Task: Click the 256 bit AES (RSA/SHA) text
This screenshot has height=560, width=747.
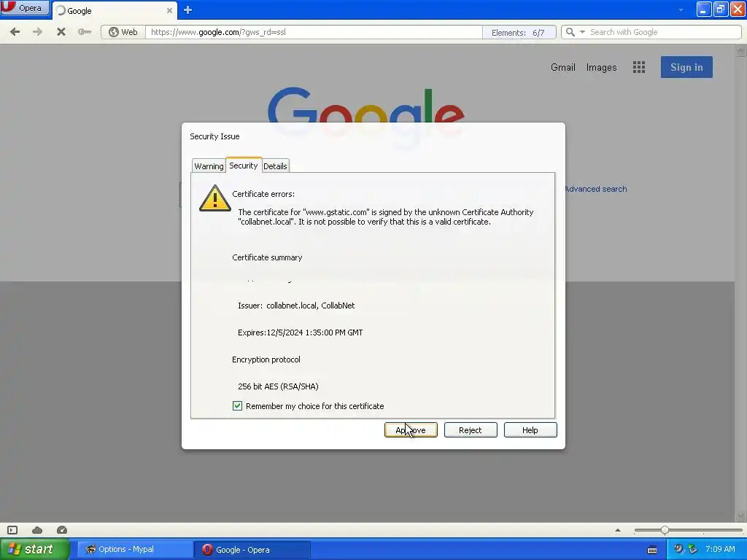Action: [278, 386]
